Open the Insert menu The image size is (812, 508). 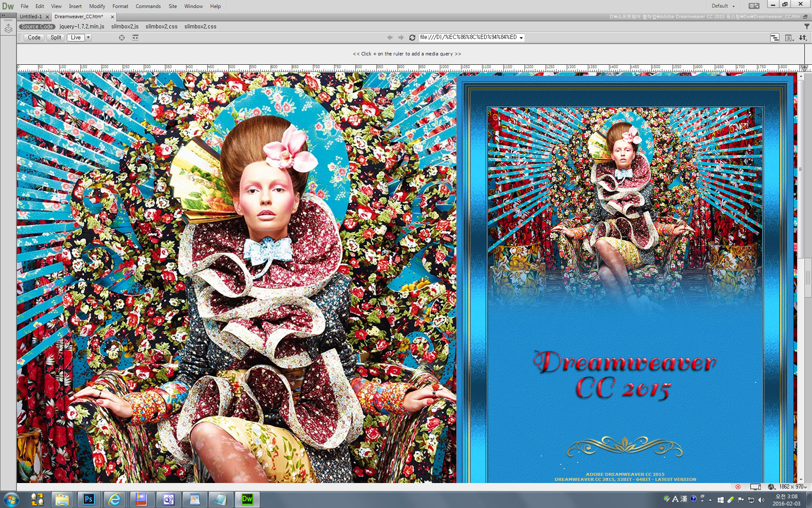tap(75, 6)
